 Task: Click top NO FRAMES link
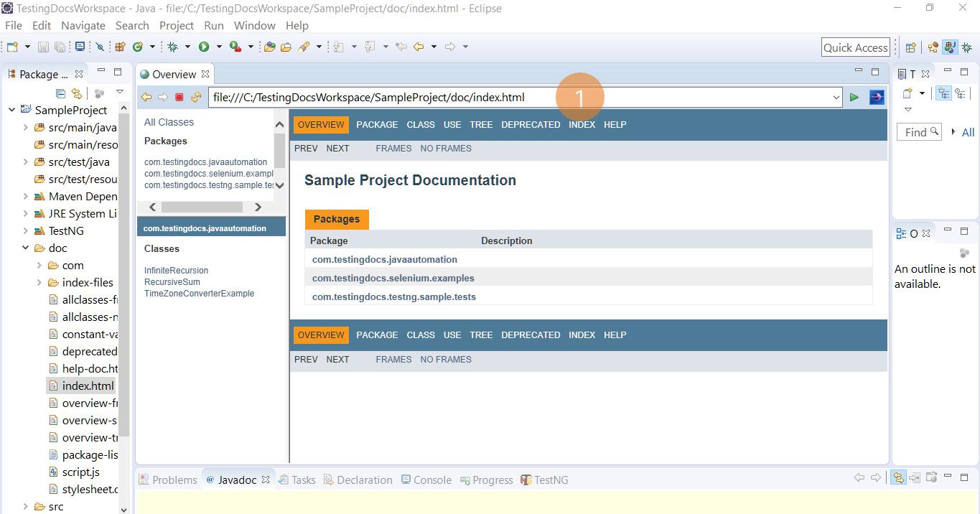446,148
